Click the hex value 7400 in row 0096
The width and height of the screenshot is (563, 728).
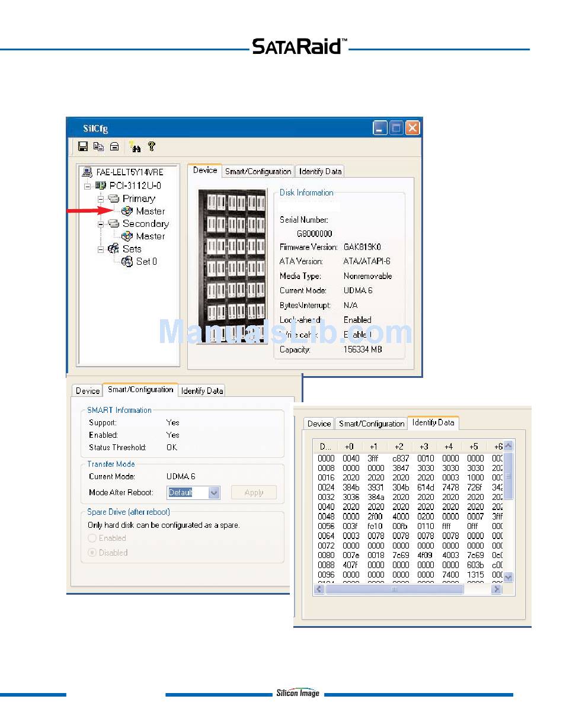[x=450, y=575]
